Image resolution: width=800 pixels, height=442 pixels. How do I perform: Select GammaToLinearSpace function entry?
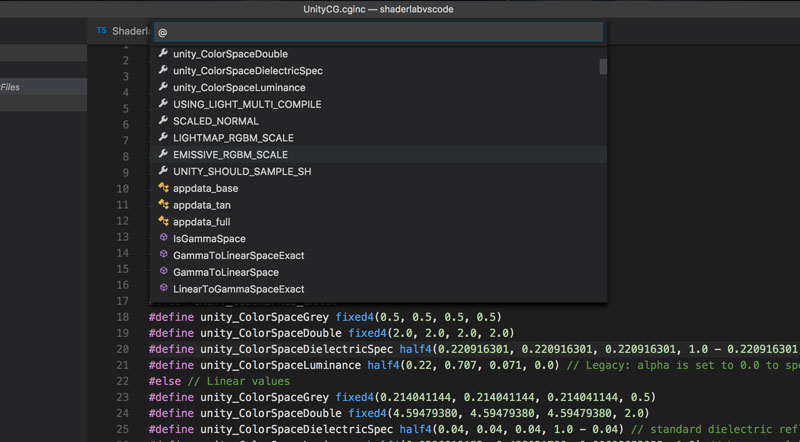tap(378, 272)
